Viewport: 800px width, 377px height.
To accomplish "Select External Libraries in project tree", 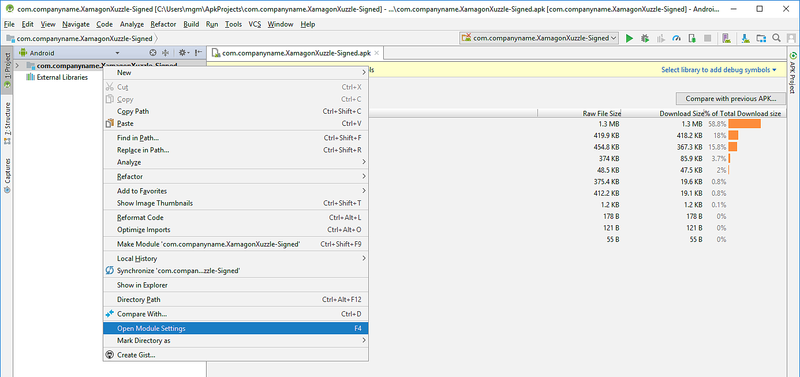I will point(62,77).
